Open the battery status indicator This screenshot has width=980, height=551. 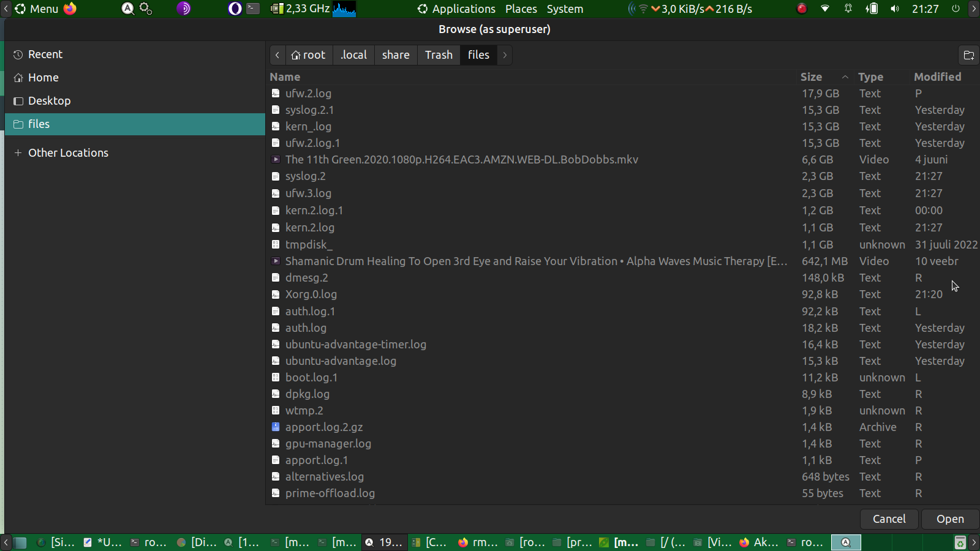872,9
